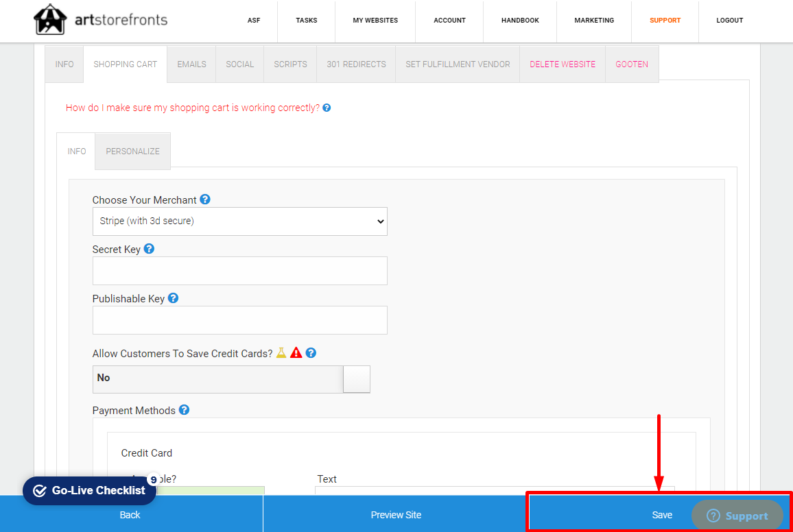Open the SUPPORT menu item

[665, 21]
